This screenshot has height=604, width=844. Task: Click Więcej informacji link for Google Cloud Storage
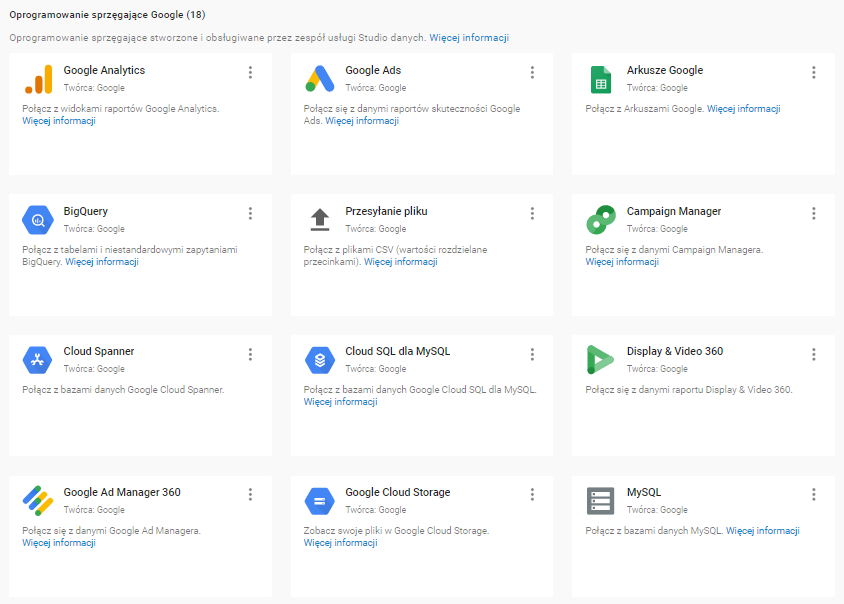click(x=340, y=543)
